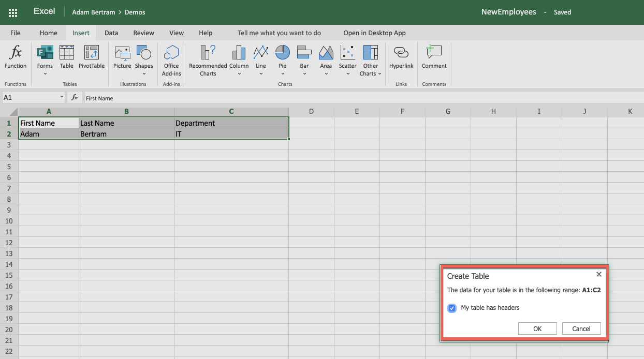Click the Excel app name in header

[45, 11]
